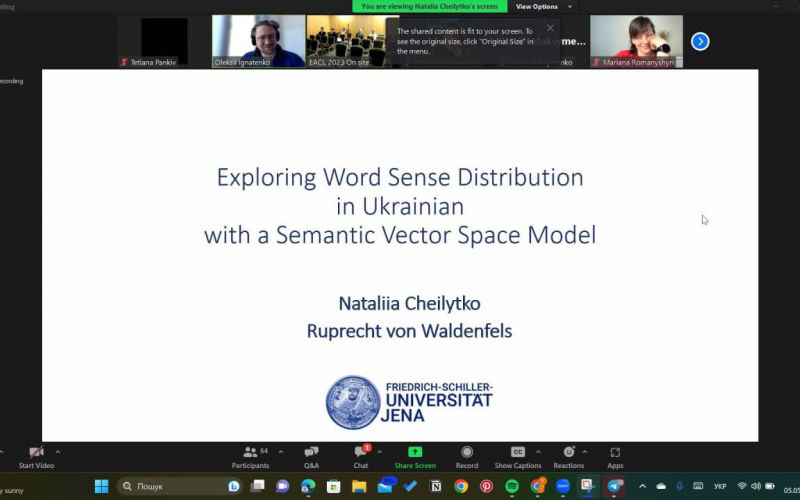Expand the caret next to Participants
This screenshot has height=500, width=800.
click(x=281, y=452)
